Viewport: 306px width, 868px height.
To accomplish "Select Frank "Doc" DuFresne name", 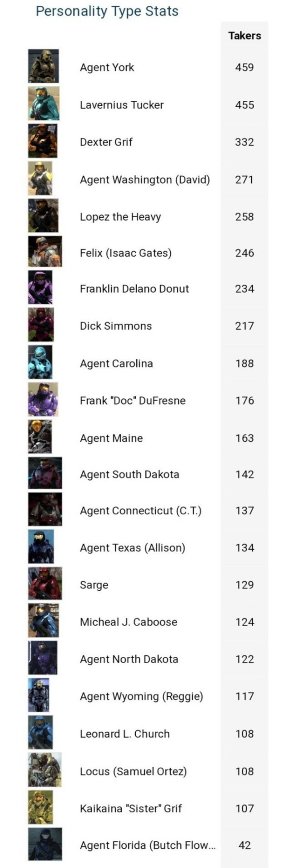I will tap(133, 401).
